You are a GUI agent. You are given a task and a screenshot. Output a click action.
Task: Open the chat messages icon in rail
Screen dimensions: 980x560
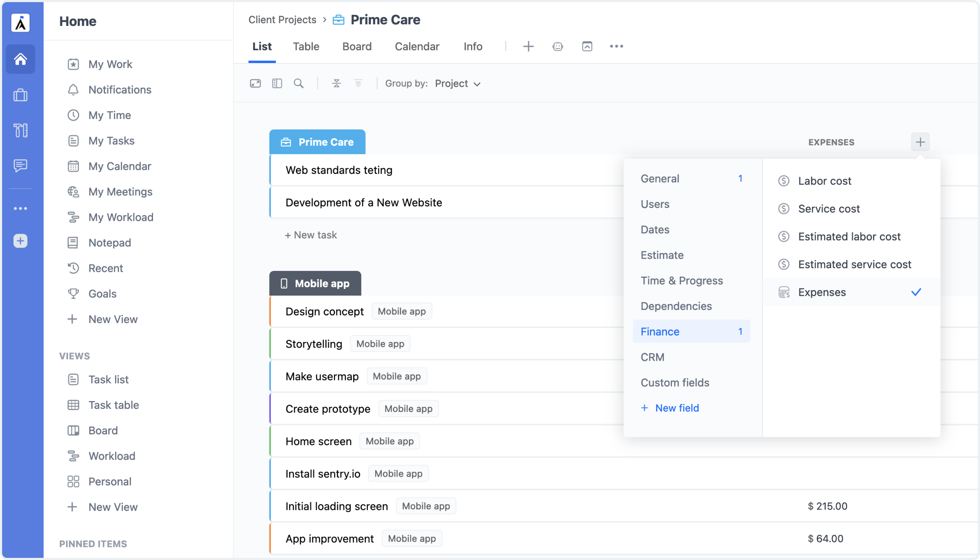[20, 166]
